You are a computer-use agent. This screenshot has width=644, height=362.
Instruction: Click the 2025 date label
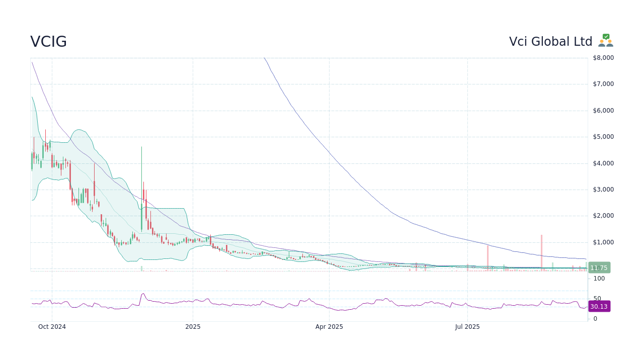tap(193, 327)
